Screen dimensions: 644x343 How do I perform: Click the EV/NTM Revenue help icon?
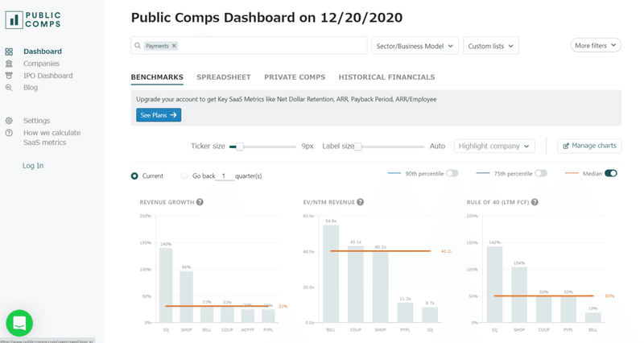[360, 202]
